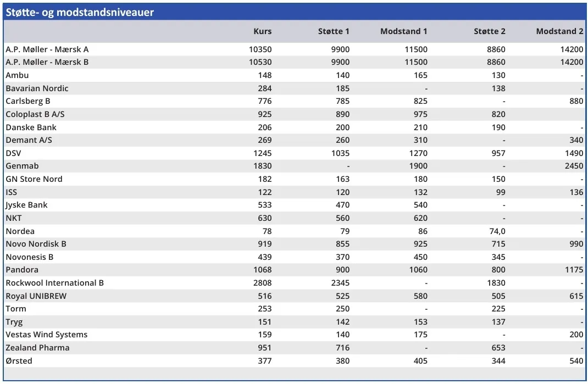Select Pandora's Modstand 2 value 1175
Image resolution: width=588 pixels, height=384 pixels.
tap(574, 270)
